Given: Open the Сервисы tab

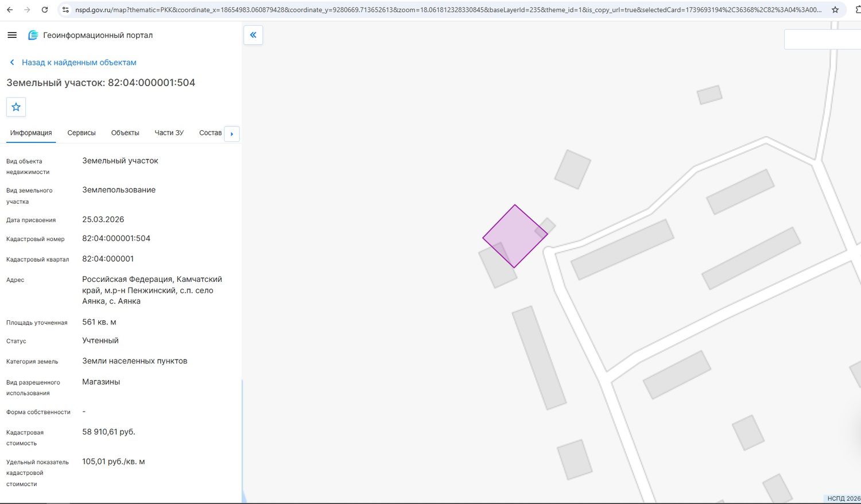Looking at the screenshot, I should [82, 133].
